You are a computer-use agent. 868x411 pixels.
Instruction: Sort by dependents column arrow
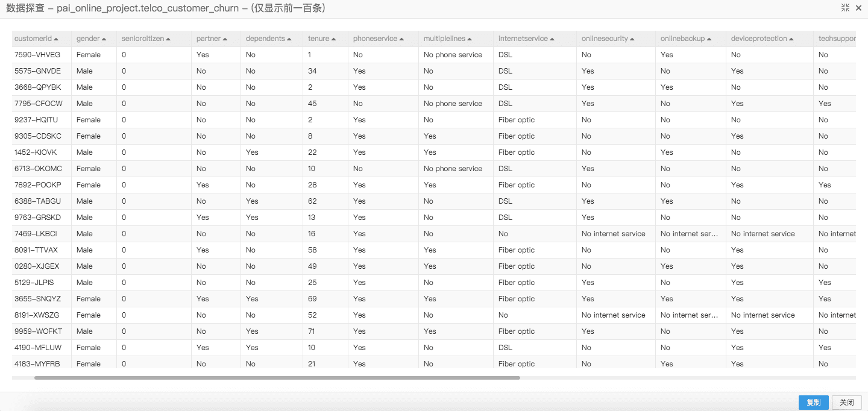click(x=289, y=39)
